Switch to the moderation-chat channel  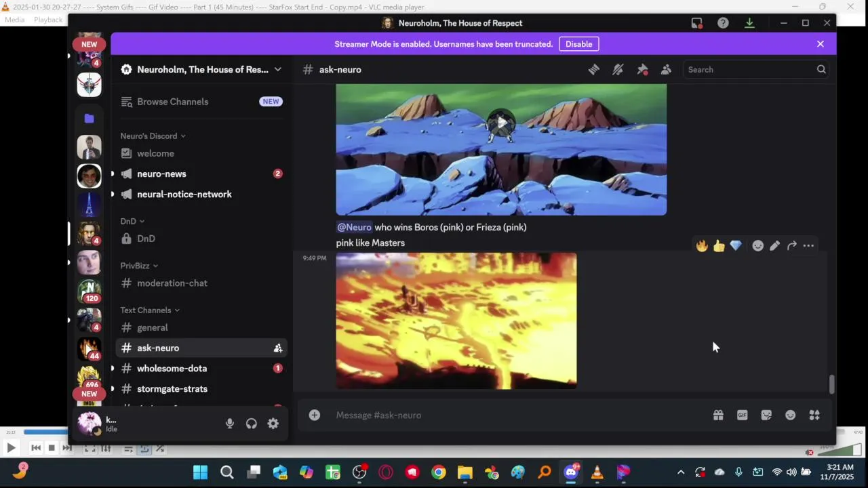tap(201, 283)
